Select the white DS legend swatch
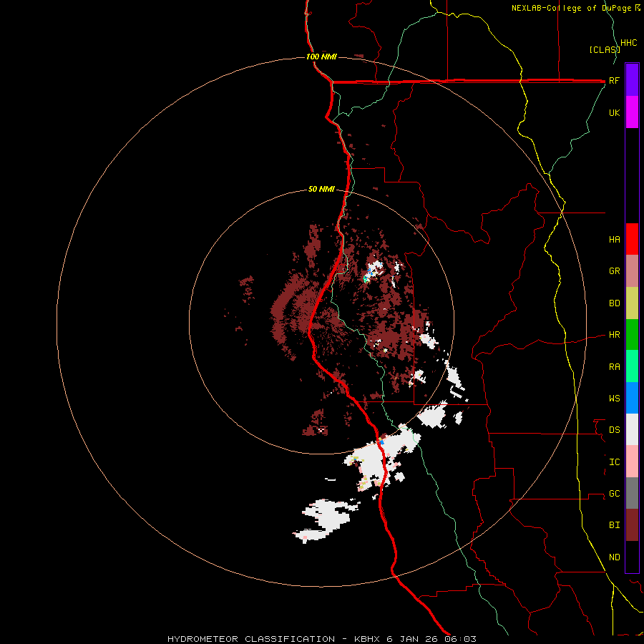Viewport: 644px width, 644px height. [x=632, y=429]
